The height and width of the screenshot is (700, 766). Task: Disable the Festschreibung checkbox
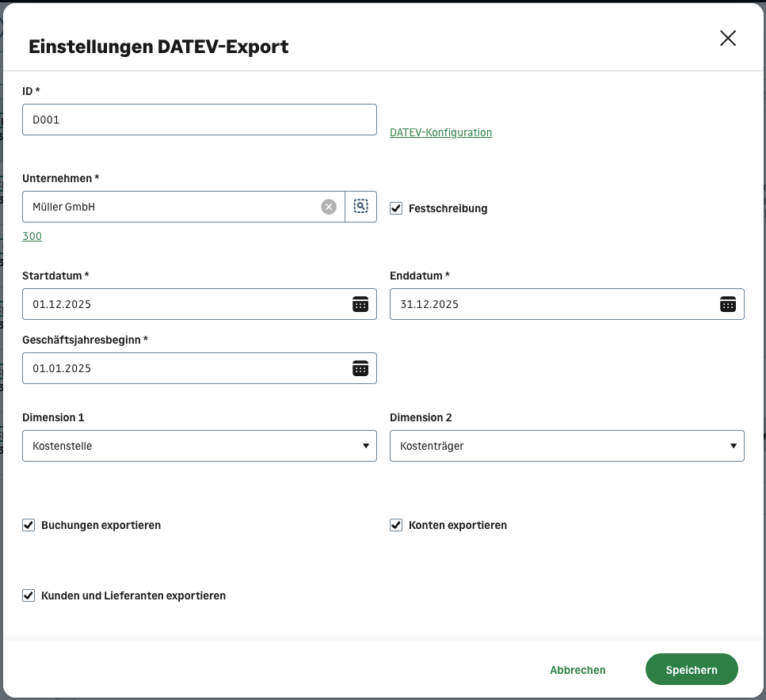click(395, 208)
